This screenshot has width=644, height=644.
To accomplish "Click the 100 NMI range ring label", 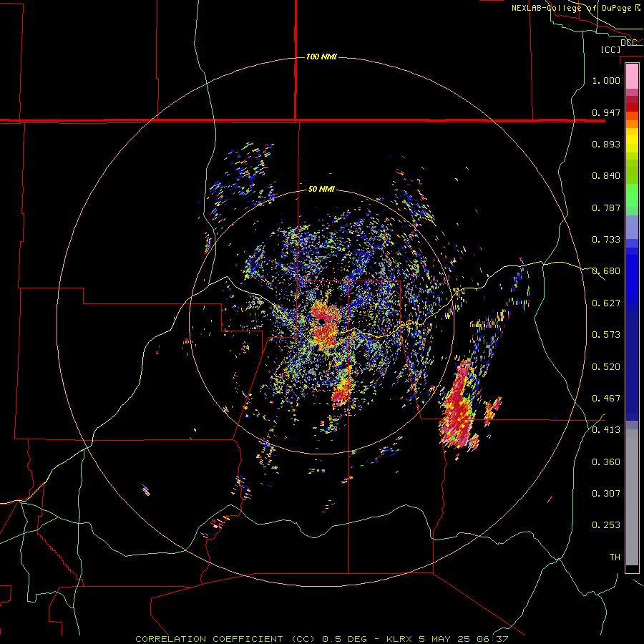I will pyautogui.click(x=321, y=57).
